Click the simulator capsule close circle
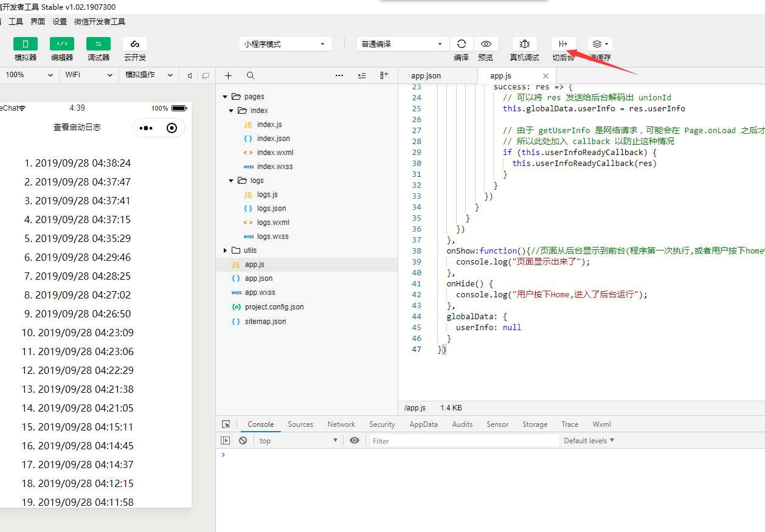 (171, 128)
